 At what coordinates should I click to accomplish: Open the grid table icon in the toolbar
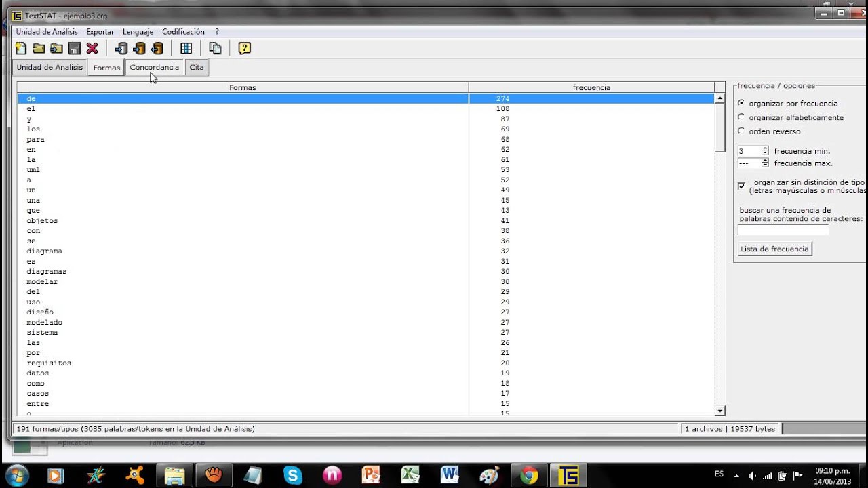186,48
